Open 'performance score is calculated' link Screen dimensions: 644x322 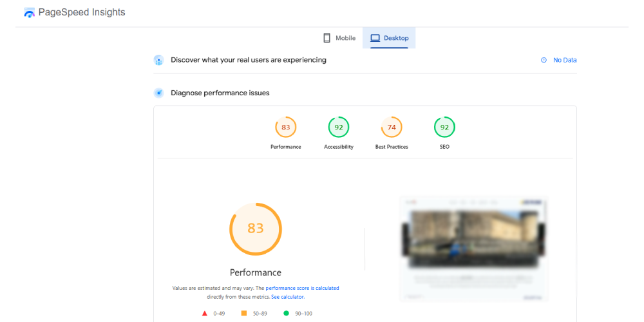tap(302, 288)
